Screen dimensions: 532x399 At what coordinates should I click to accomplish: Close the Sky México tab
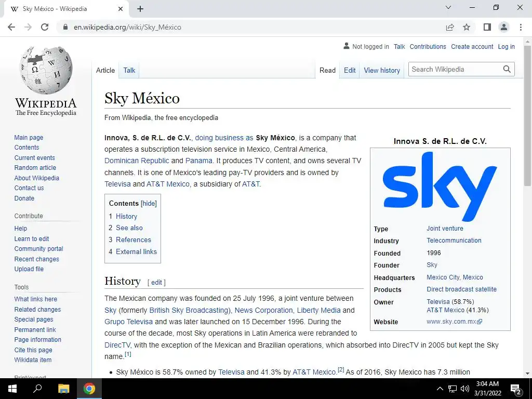[x=121, y=9]
